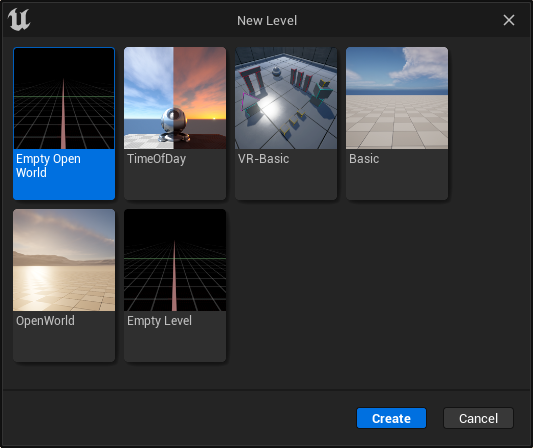
Task: Select the Basic level template thumbnail
Action: click(x=397, y=98)
